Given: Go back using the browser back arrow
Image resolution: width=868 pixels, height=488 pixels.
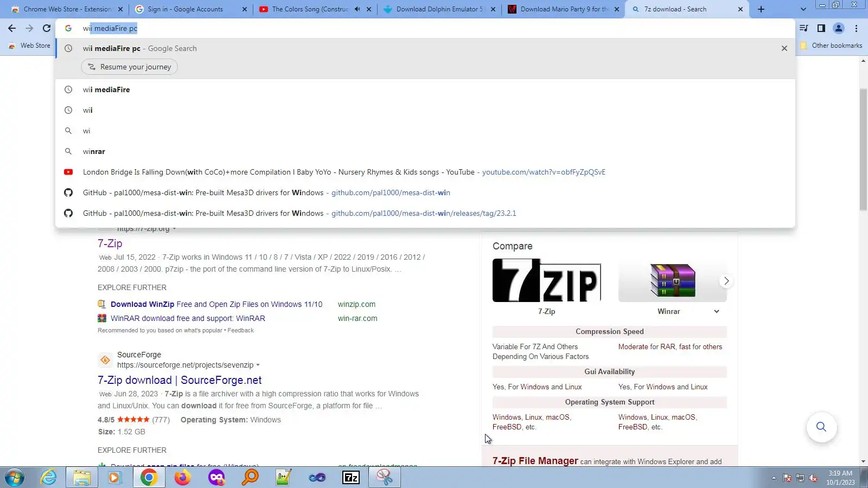Looking at the screenshot, I should coord(12,28).
